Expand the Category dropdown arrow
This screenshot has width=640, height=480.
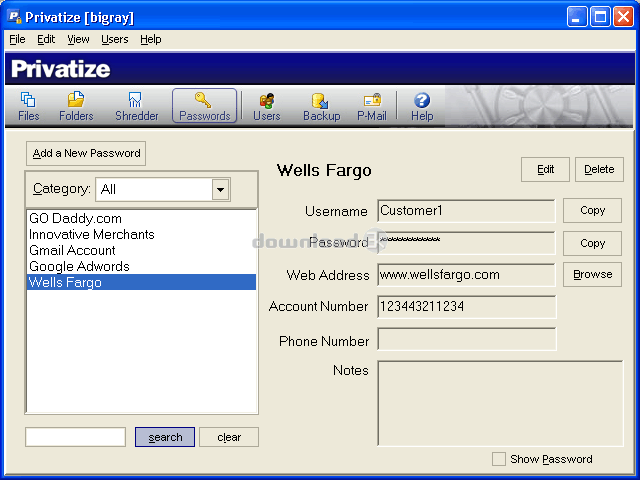click(x=220, y=190)
